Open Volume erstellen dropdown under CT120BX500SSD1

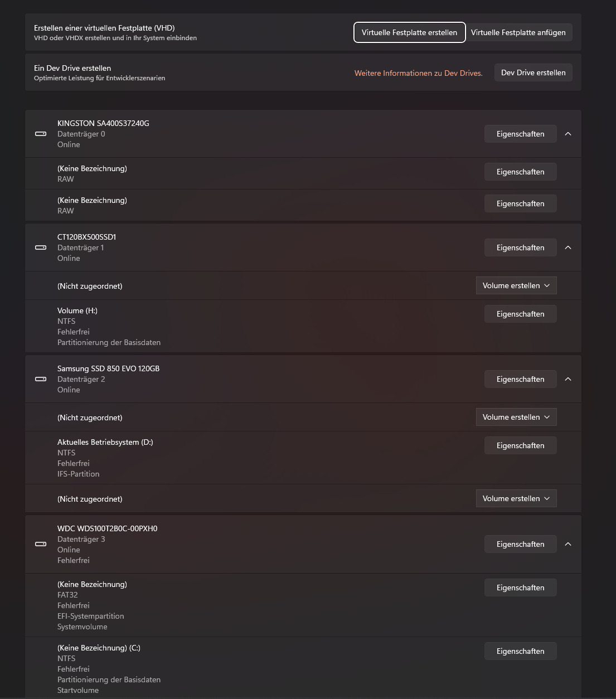point(516,285)
